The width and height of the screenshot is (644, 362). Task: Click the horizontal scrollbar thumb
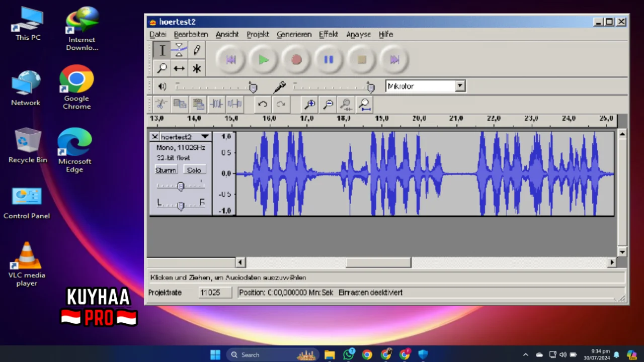pyautogui.click(x=378, y=262)
